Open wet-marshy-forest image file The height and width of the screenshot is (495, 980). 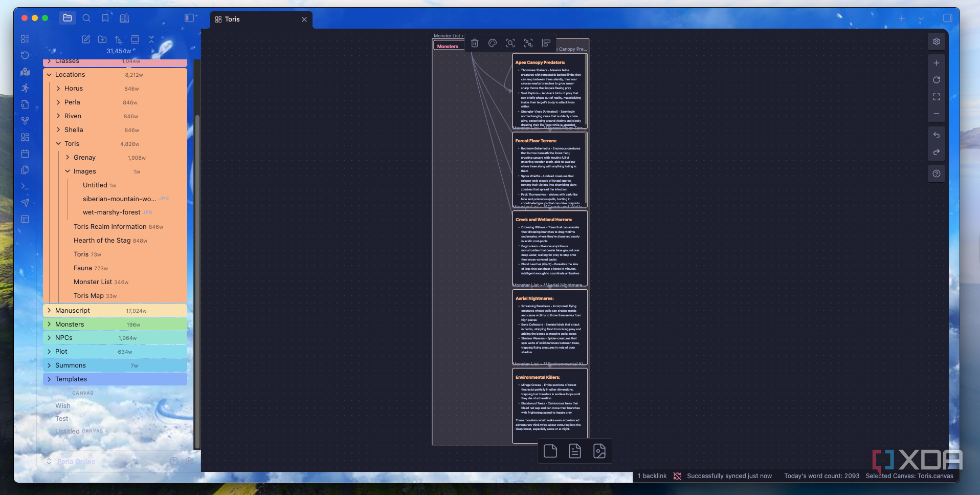(x=112, y=212)
